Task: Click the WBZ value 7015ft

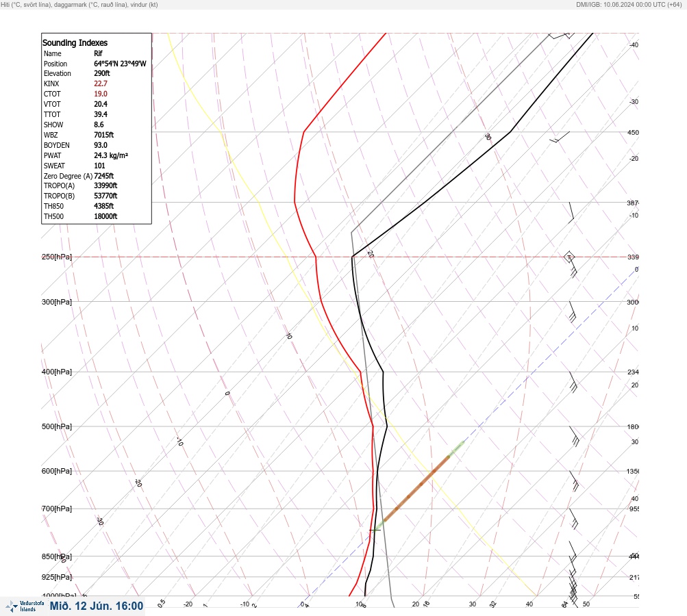Action: tap(104, 135)
